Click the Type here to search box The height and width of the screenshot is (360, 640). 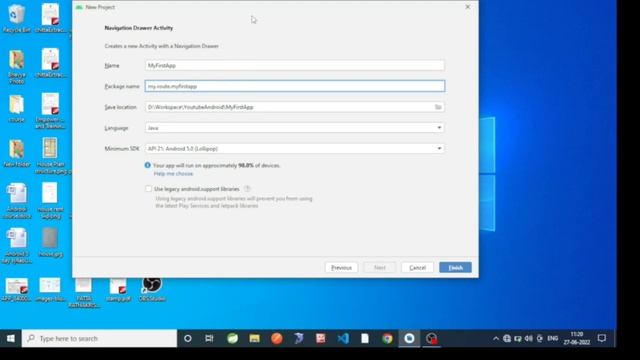[x=99, y=338]
